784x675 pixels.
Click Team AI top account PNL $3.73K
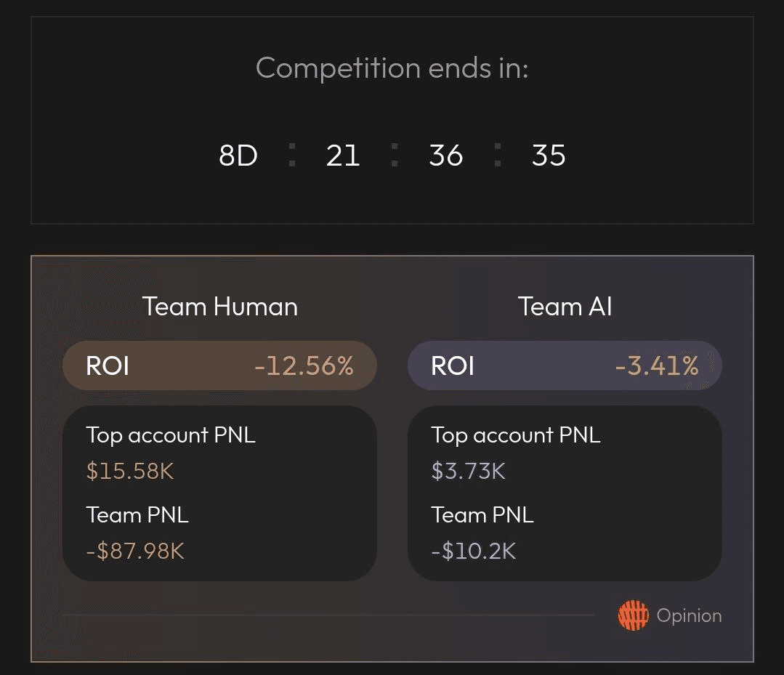(x=468, y=472)
